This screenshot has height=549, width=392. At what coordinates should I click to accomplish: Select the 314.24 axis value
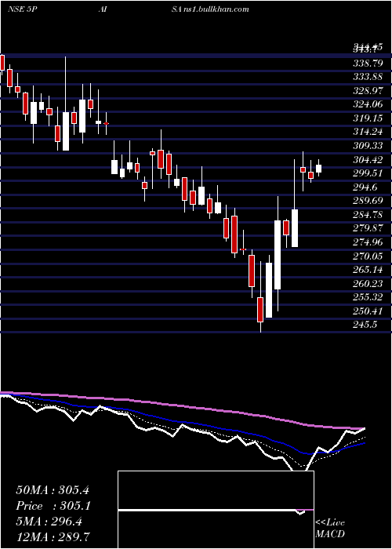pos(368,132)
